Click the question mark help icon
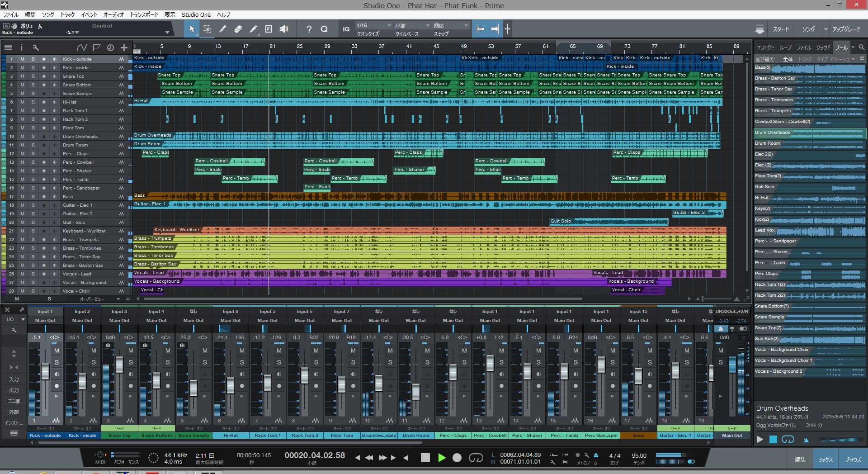Screen dimensions: 868x474 click(309, 29)
